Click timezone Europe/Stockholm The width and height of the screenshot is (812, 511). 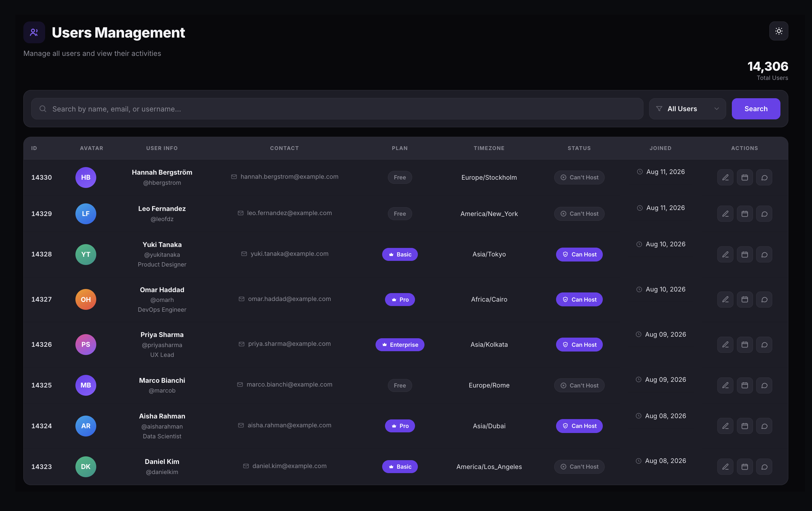click(489, 177)
